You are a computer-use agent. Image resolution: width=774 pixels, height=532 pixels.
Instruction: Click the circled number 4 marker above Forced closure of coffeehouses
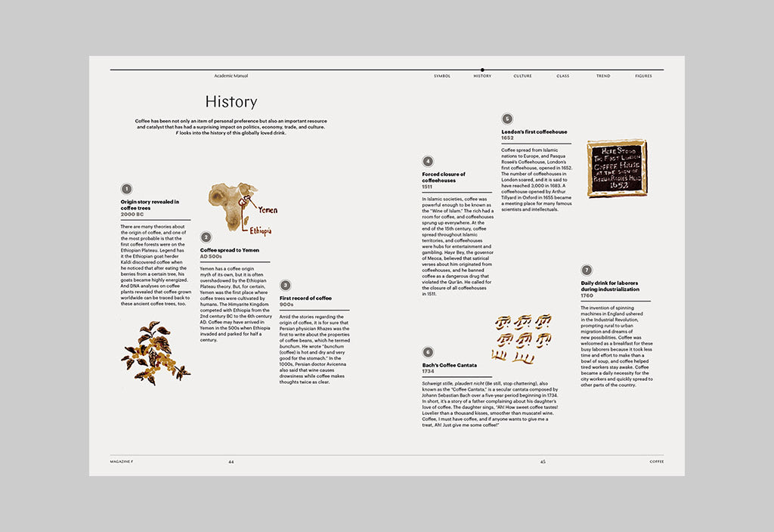pos(428,161)
